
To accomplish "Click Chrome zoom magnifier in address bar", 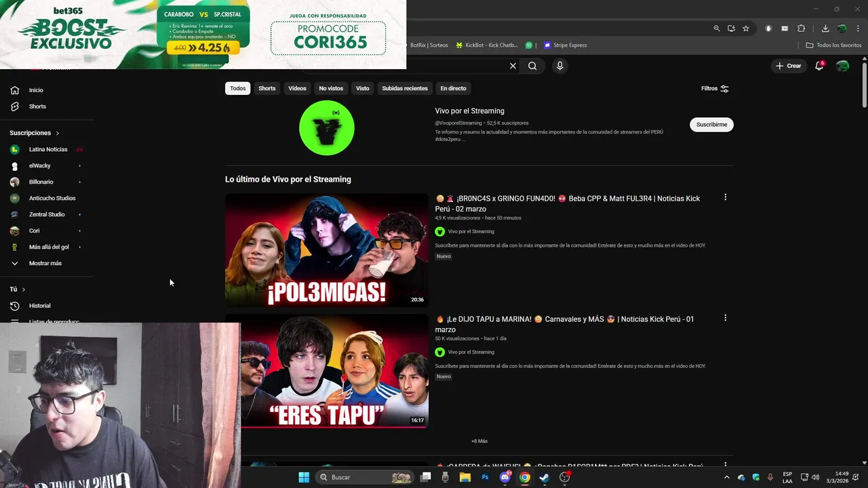I will point(716,28).
